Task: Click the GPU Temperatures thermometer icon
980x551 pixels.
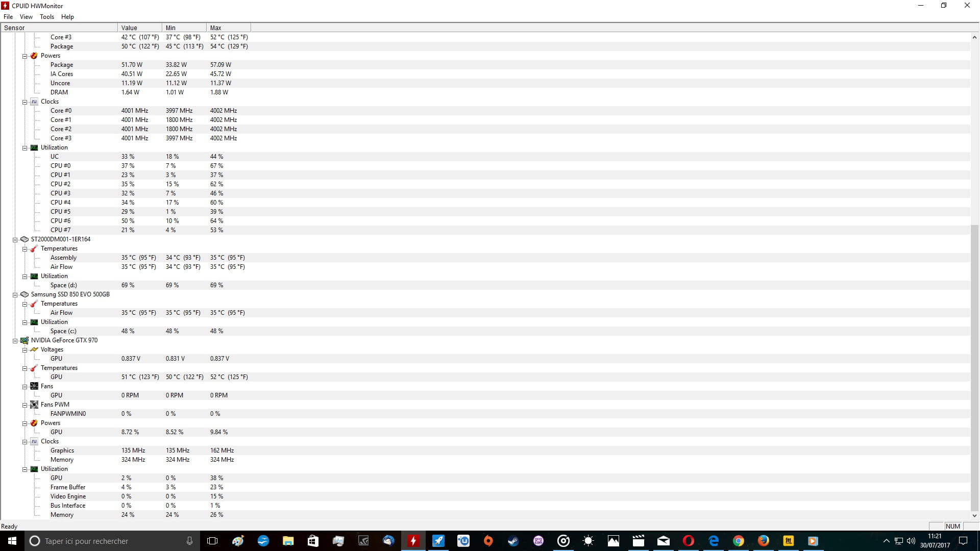Action: click(34, 368)
